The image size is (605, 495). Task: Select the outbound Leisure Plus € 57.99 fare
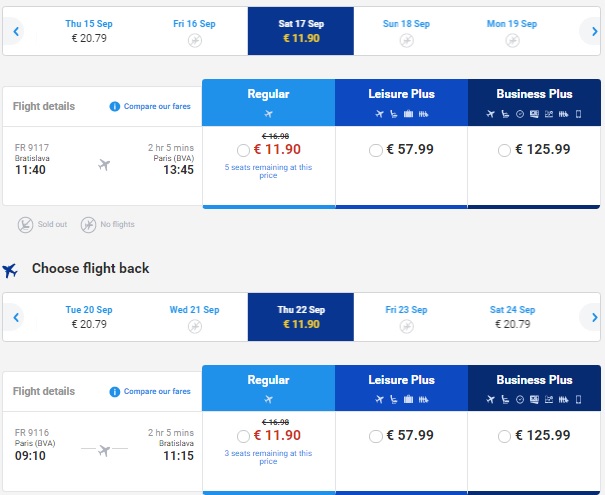click(x=375, y=150)
